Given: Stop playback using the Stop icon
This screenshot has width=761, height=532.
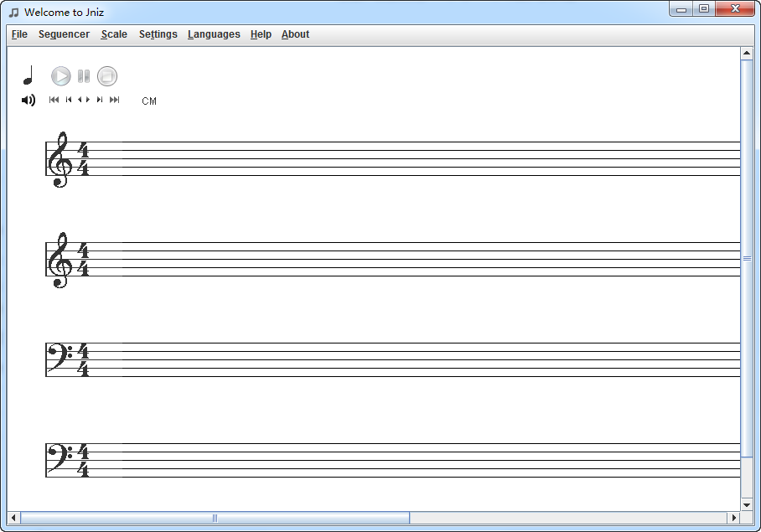Looking at the screenshot, I should pyautogui.click(x=107, y=75).
